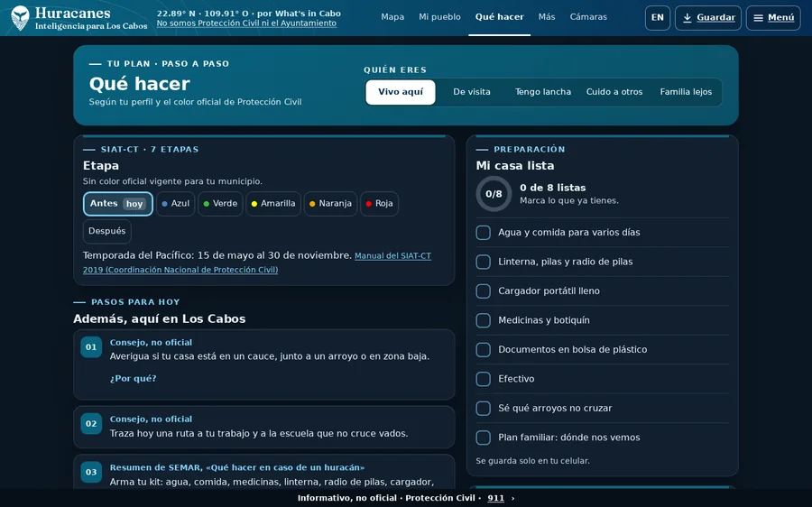Image resolution: width=812 pixels, height=507 pixels.
Task: Select the Amarilla stage button
Action: point(272,204)
